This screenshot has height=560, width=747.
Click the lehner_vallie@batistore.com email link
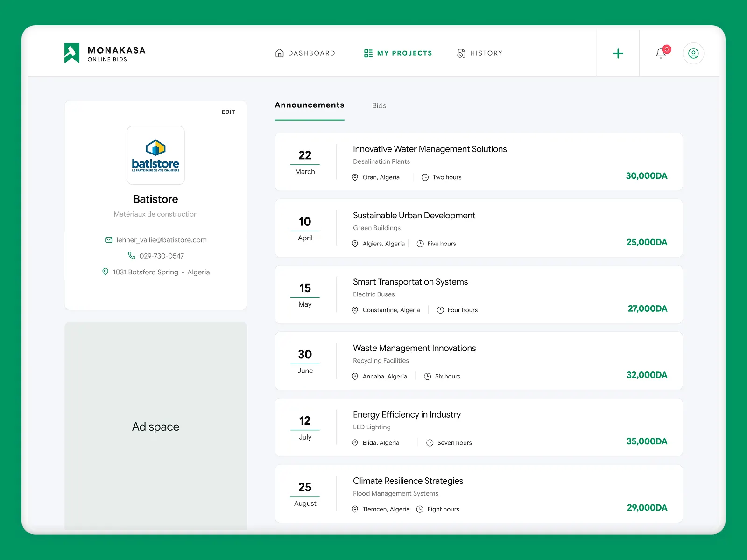coord(162,240)
